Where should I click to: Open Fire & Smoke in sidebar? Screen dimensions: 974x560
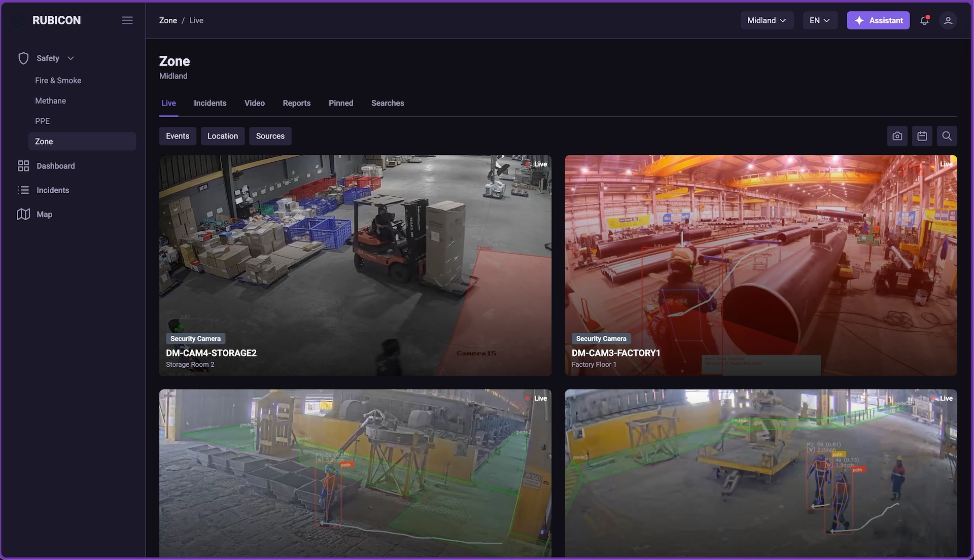(82, 81)
